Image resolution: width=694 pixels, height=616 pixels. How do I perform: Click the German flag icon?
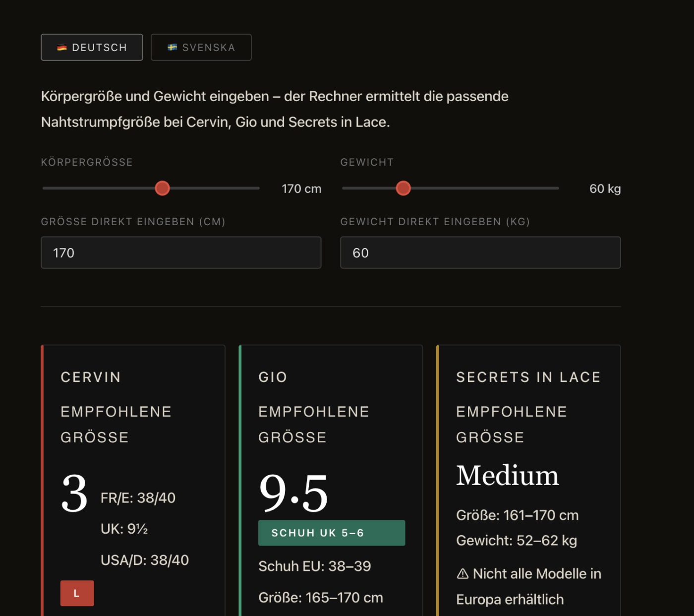62,48
